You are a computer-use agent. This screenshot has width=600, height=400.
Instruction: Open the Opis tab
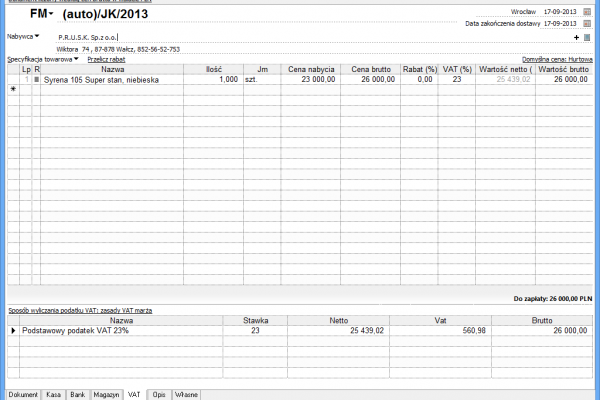[158, 395]
